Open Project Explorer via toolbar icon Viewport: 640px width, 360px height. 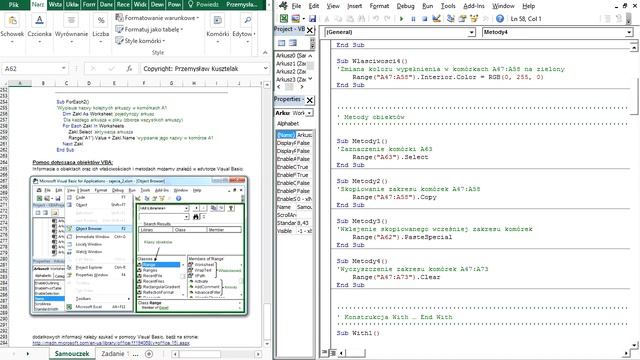click(x=451, y=18)
